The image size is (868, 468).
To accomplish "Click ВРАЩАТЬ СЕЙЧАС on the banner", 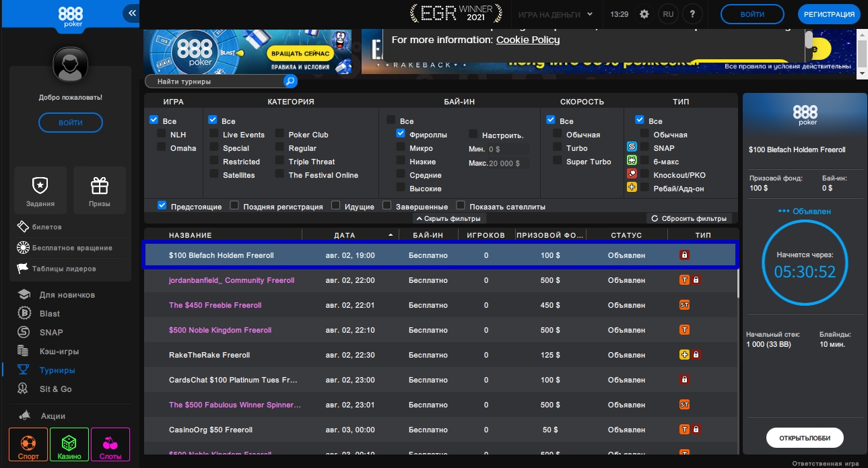I will pyautogui.click(x=300, y=53).
